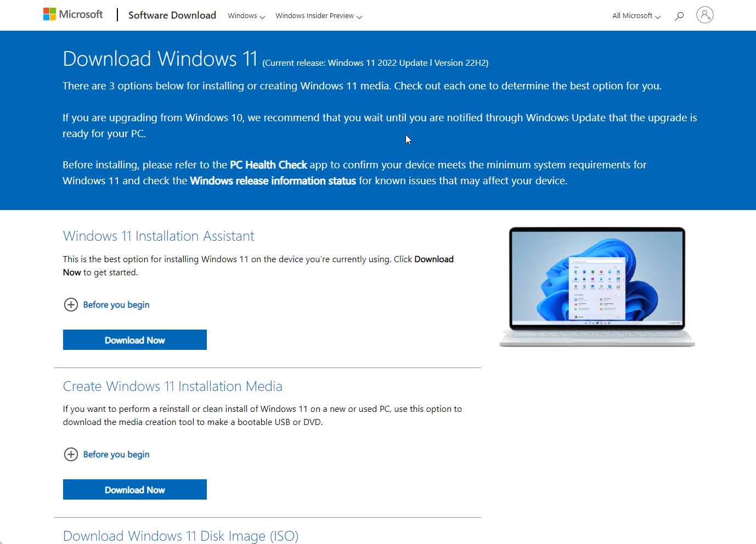Image resolution: width=756 pixels, height=544 pixels.
Task: Open the account sign-in avatar icon
Action: click(x=705, y=15)
